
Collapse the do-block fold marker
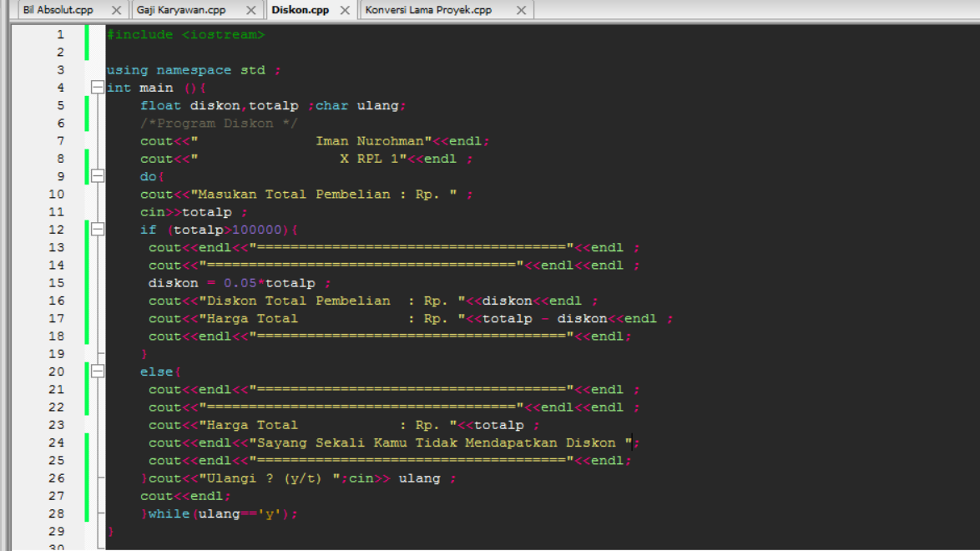[x=98, y=176]
